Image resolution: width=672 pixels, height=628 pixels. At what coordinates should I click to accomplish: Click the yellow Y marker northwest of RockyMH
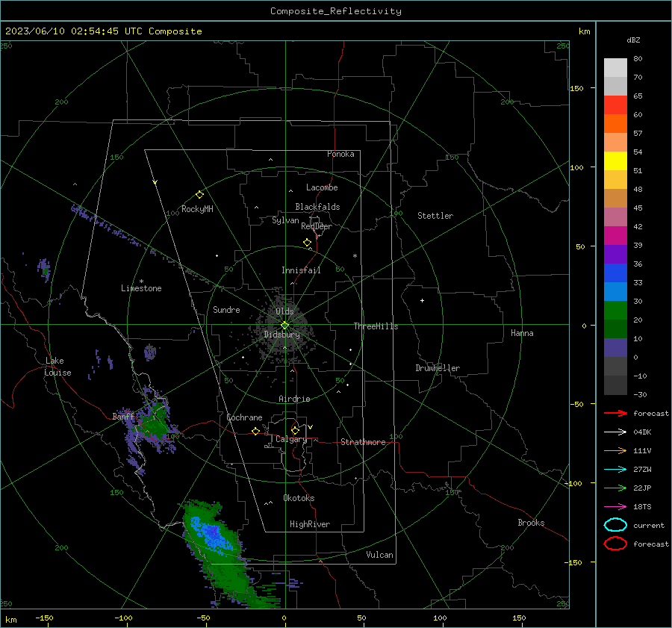[155, 182]
